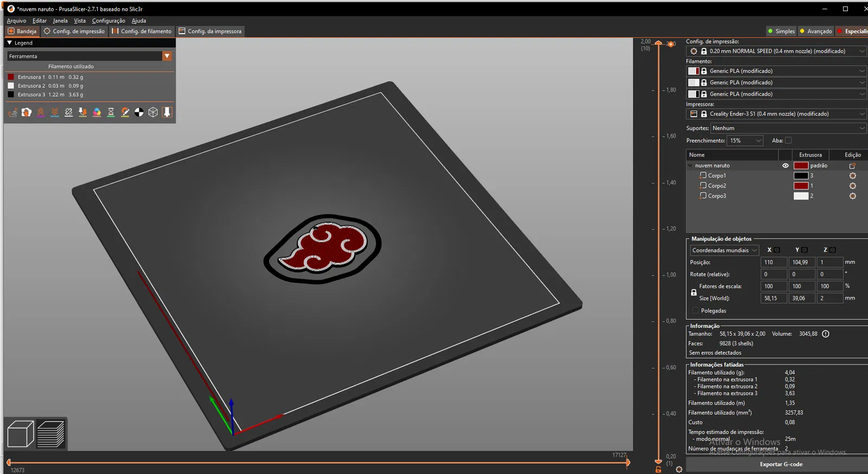
Task: Select Simples mode
Action: 781,31
